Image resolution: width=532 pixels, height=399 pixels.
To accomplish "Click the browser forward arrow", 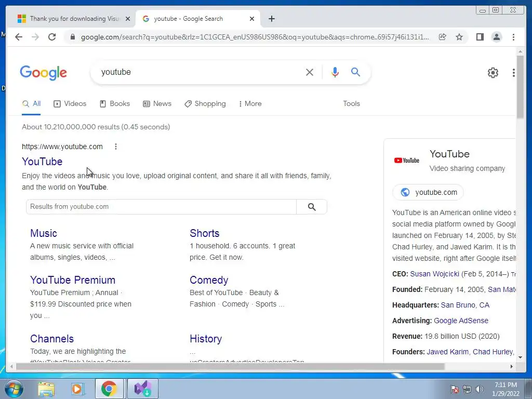I will (35, 37).
